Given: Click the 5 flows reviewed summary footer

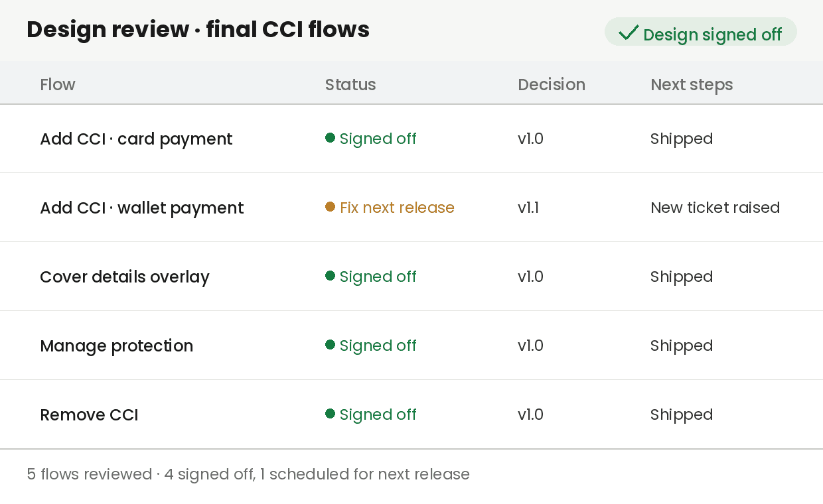Looking at the screenshot, I should click(x=248, y=474).
